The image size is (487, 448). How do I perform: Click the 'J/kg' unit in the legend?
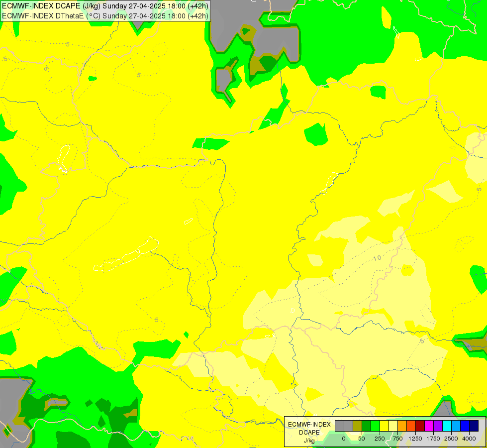point(309,441)
